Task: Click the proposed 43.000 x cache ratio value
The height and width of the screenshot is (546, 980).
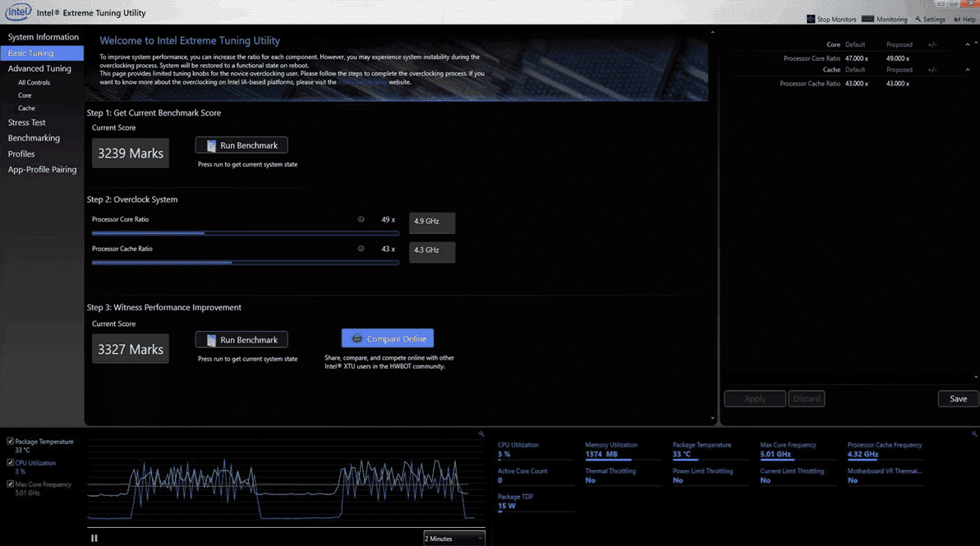Action: [x=898, y=84]
